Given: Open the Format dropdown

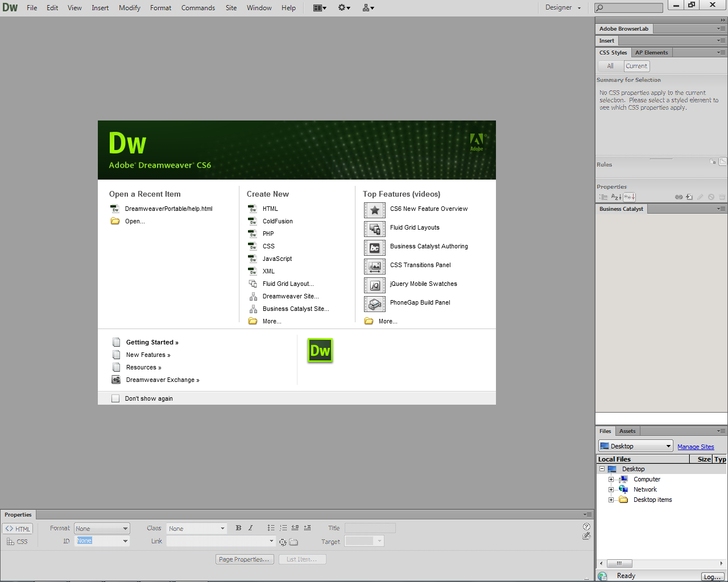Looking at the screenshot, I should (102, 529).
